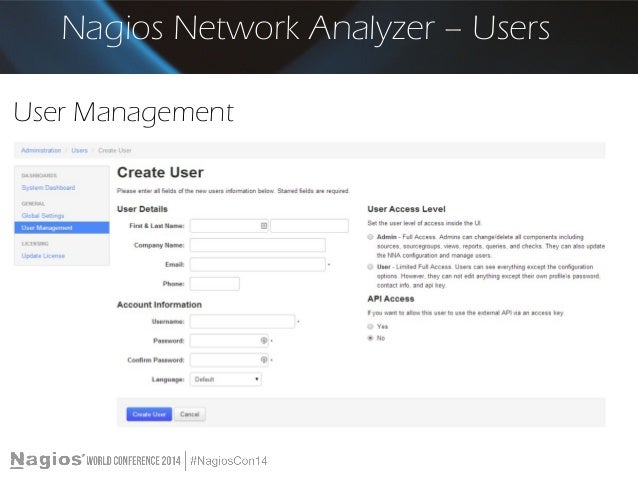The width and height of the screenshot is (638, 479).
Task: Open the Language dropdown
Action: [226, 379]
